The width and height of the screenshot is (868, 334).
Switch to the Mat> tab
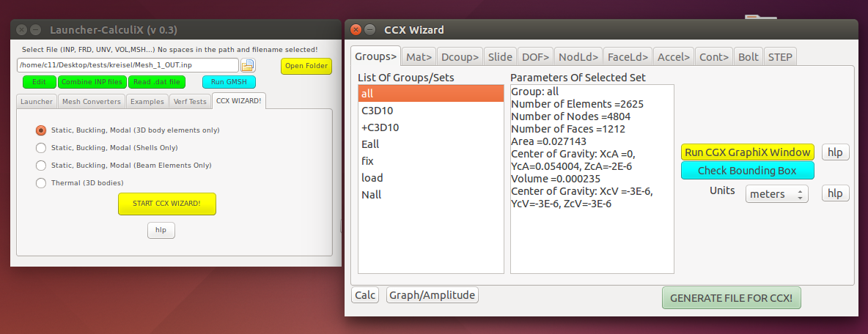[419, 56]
